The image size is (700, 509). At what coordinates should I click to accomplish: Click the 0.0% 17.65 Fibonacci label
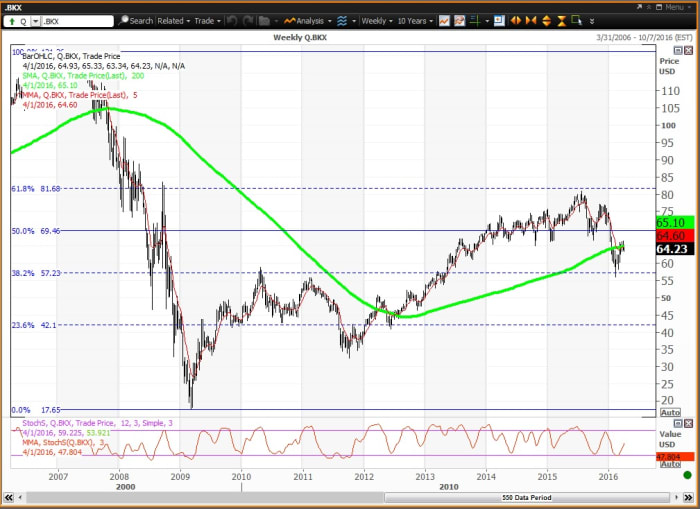(36, 410)
